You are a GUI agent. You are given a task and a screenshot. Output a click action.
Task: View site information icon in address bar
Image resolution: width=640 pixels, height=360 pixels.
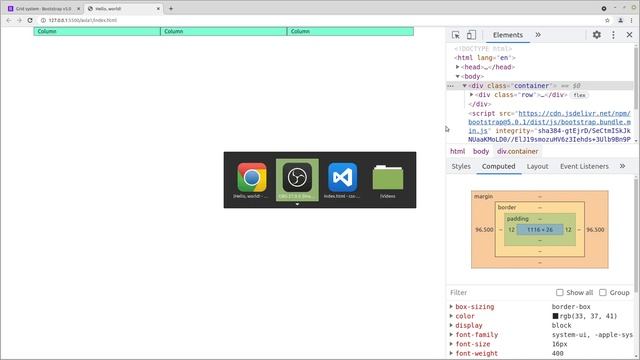(x=43, y=20)
